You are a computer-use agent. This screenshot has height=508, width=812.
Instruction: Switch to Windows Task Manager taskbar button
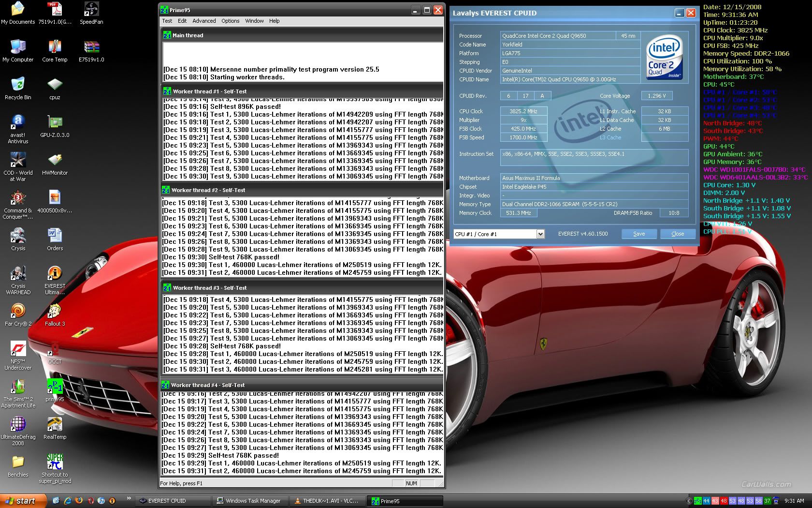[x=250, y=501]
